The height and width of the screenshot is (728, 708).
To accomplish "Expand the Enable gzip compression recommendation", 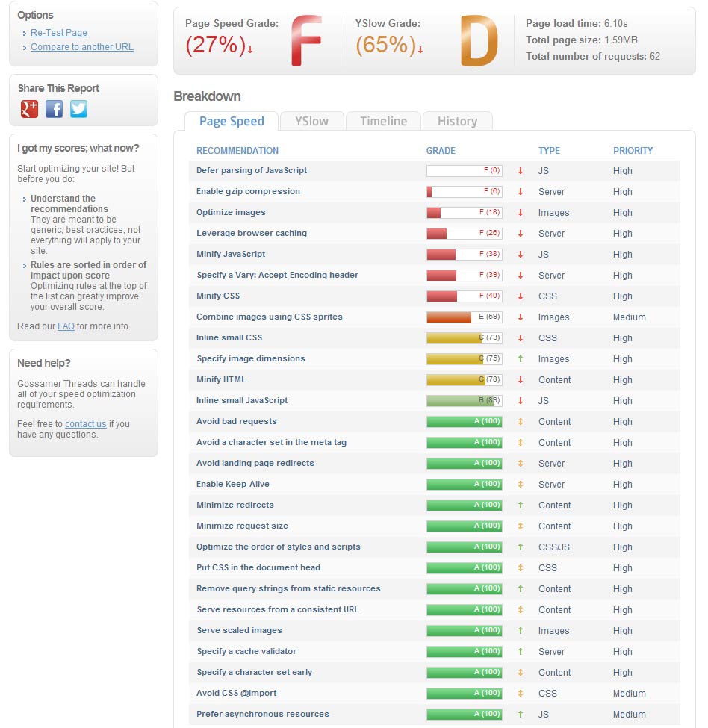I will [248, 192].
